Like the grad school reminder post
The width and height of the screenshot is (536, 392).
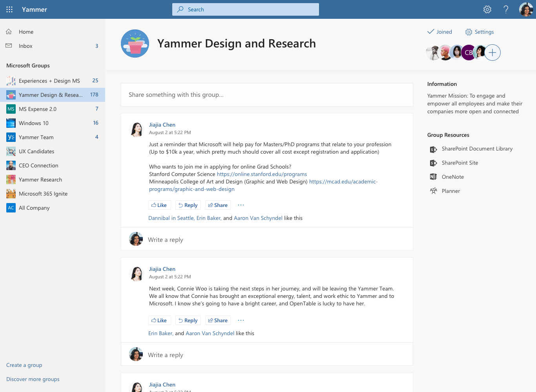click(159, 205)
